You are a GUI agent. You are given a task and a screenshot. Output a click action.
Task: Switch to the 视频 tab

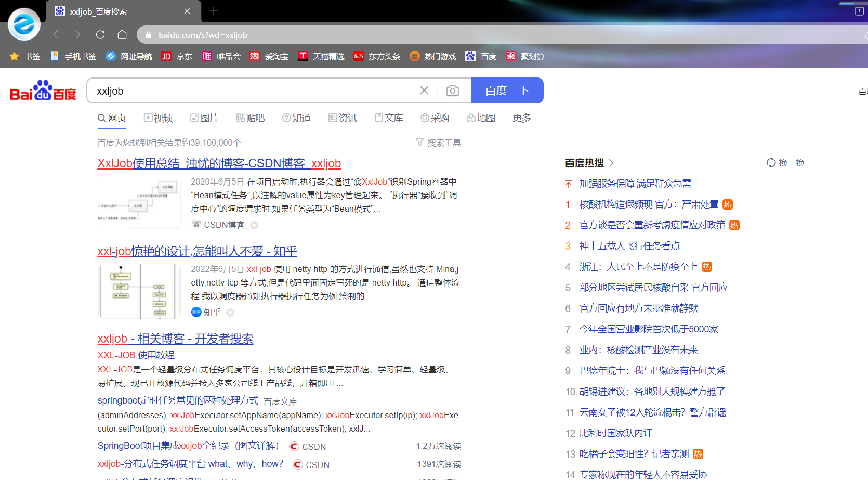coord(159,118)
